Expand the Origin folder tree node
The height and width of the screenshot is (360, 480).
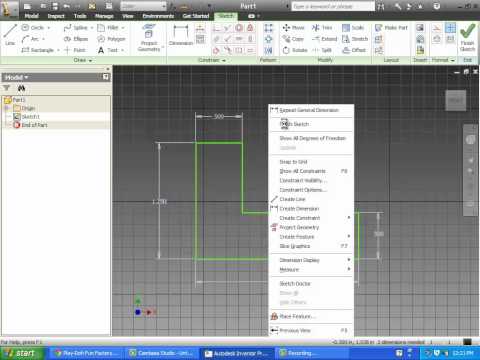(x=7, y=108)
